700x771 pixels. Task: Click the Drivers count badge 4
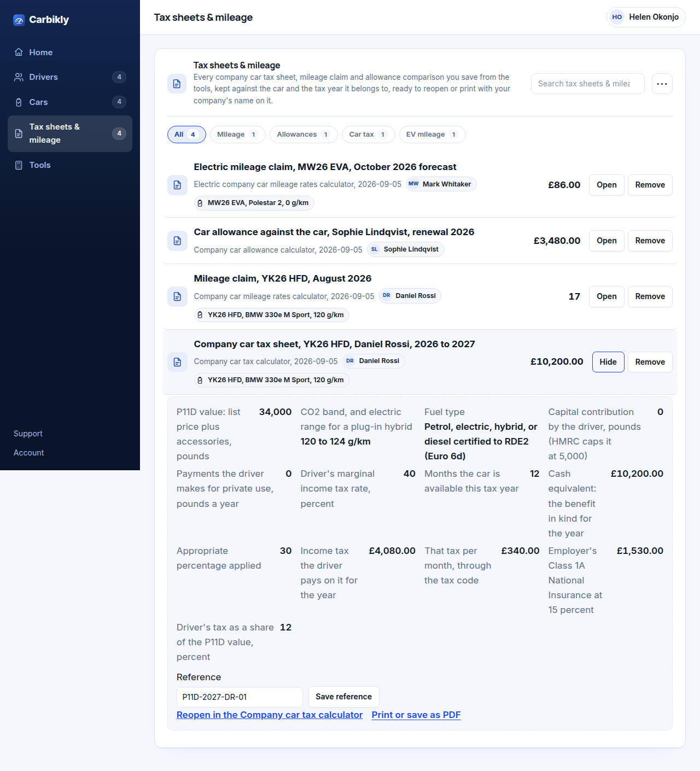point(119,77)
